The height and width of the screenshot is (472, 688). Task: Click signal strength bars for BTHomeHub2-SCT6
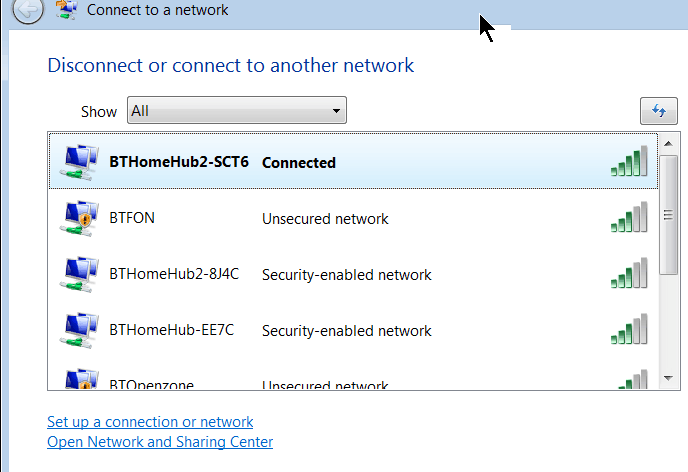(629, 161)
